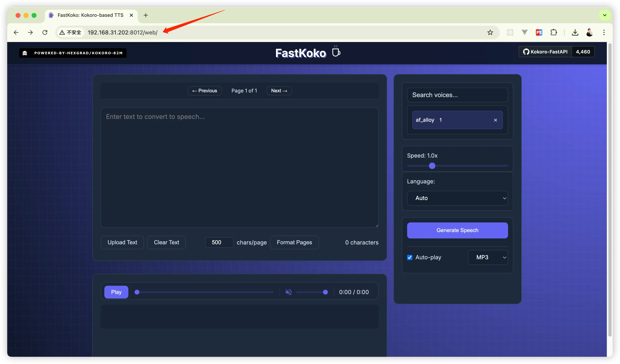Open the React DevTools extension icon
The image size is (620, 364).
tap(510, 32)
